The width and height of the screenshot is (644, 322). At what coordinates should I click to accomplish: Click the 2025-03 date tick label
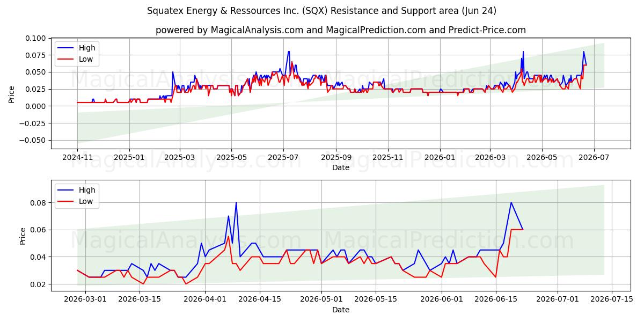[179, 158]
